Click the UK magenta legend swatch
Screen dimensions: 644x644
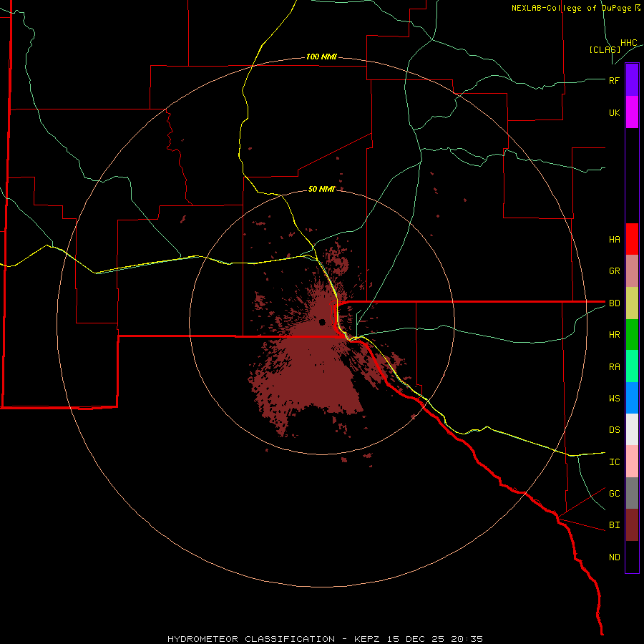632,112
